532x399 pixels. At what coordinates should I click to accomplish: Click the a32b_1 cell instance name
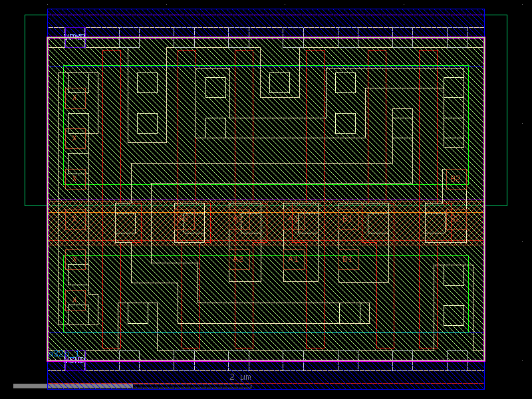(62, 353)
